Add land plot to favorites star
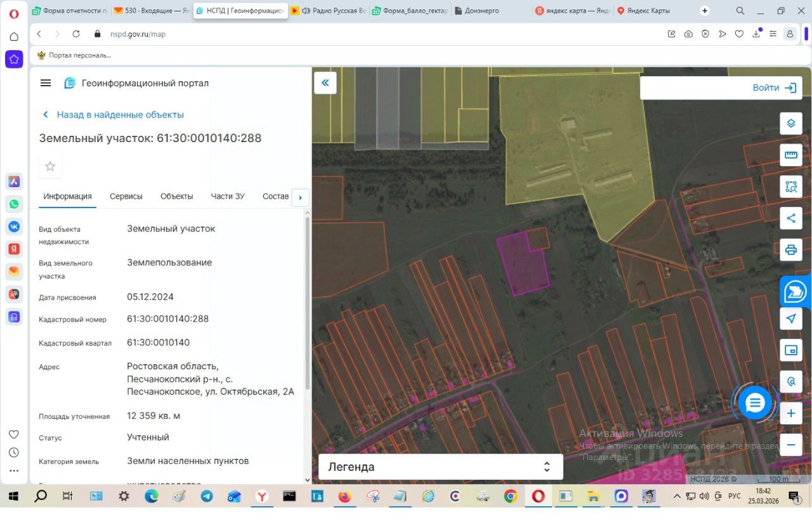Screen dimensions: 812x526 point(50,166)
